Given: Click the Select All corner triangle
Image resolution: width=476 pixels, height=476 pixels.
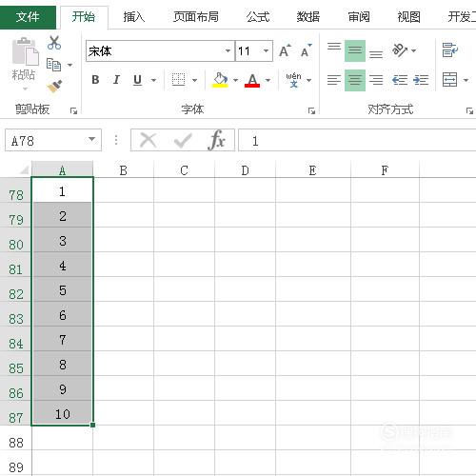Looking at the screenshot, I should pos(24,170).
